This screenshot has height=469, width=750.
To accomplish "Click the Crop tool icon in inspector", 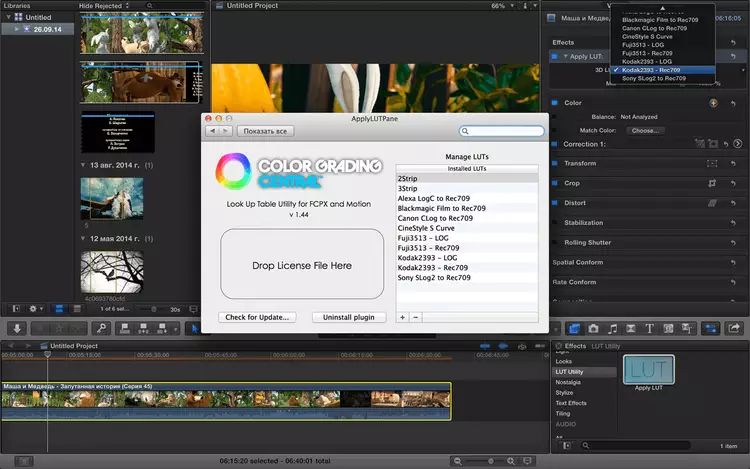I will [x=712, y=183].
